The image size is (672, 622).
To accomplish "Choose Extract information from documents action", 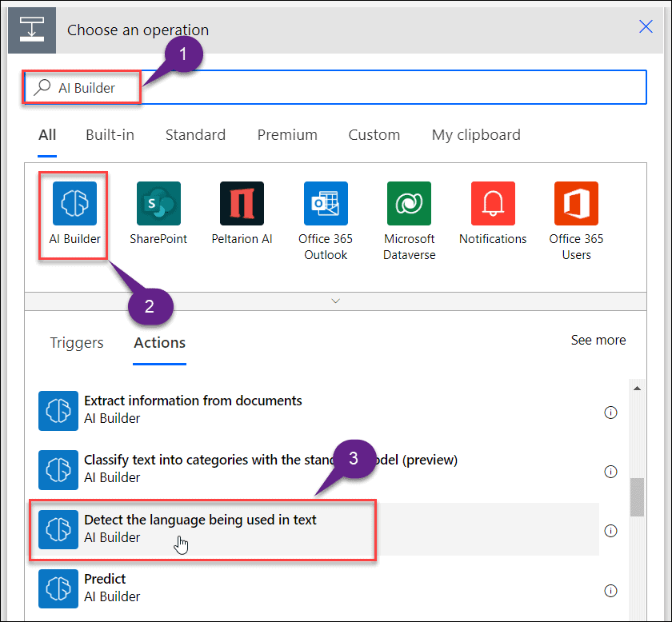I will [193, 401].
